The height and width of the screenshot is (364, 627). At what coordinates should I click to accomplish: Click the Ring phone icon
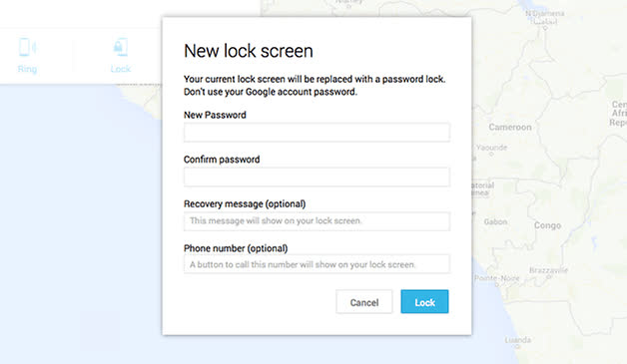point(27,47)
